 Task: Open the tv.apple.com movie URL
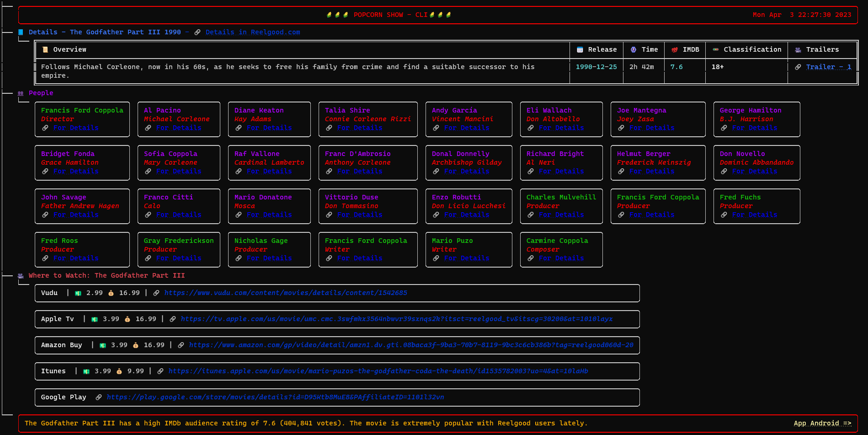click(397, 319)
